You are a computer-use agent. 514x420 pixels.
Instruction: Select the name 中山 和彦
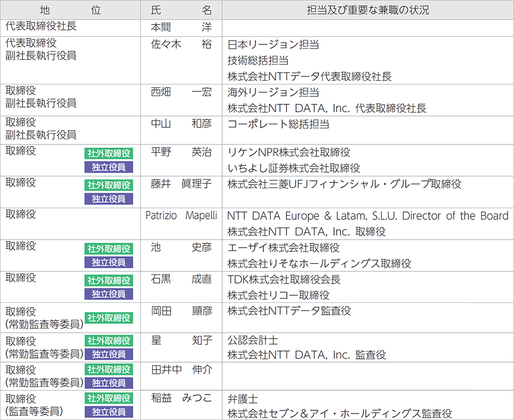(x=182, y=124)
